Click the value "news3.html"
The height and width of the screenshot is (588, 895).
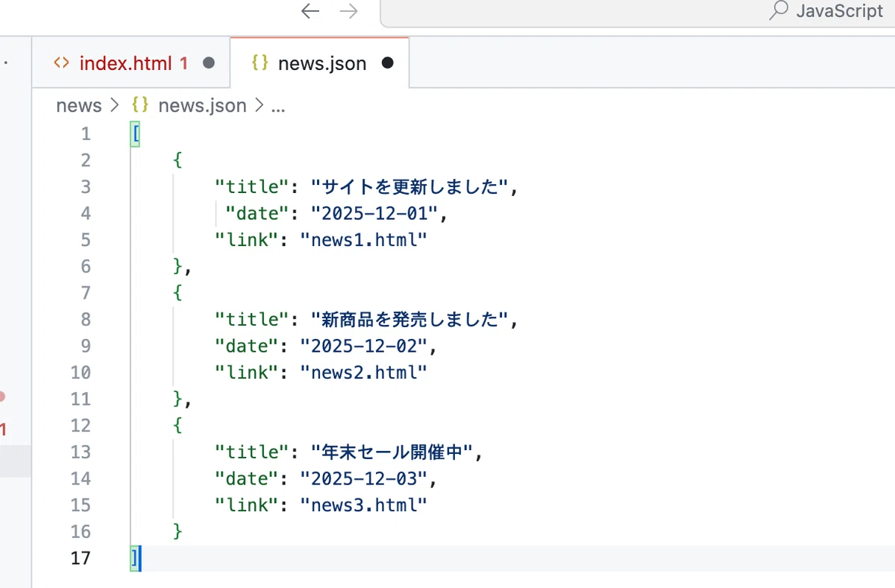[x=363, y=505]
